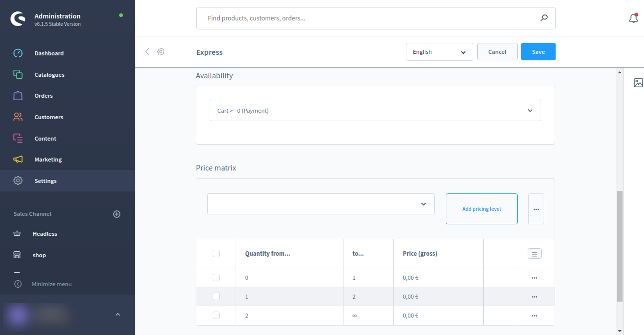
Task: Open the notifications bell
Action: point(634,18)
